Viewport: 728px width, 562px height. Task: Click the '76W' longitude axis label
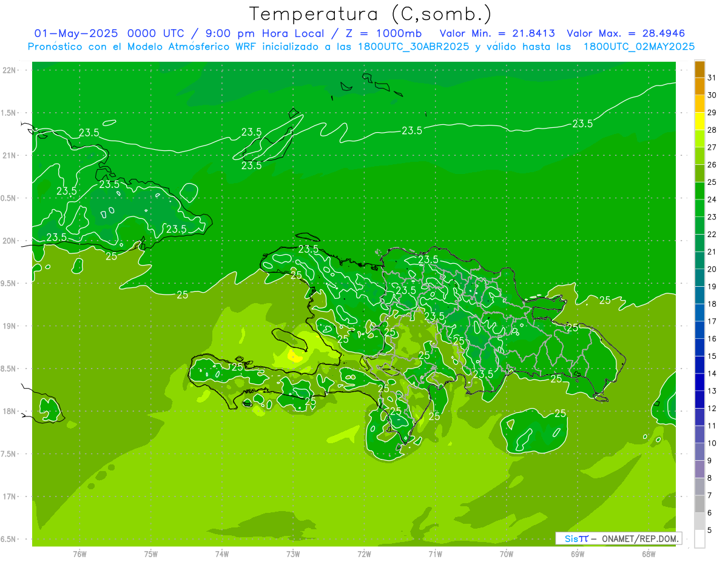[79, 554]
